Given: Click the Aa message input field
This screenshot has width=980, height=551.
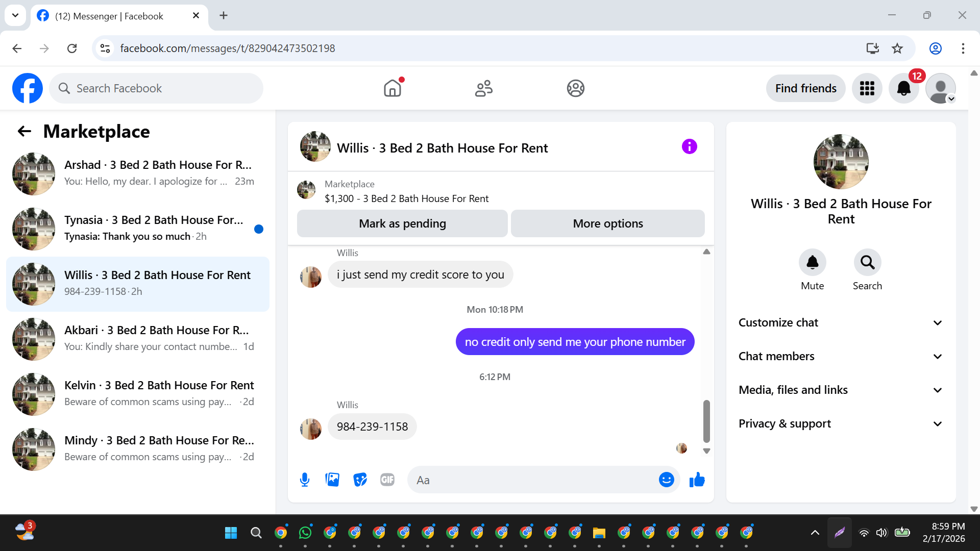Looking at the screenshot, I should point(531,480).
